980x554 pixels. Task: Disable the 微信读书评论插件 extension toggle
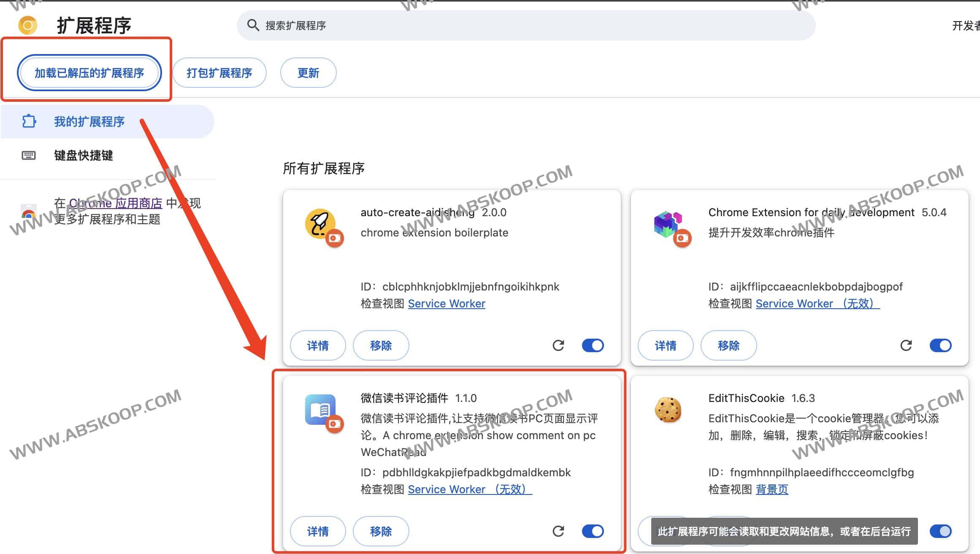593,531
